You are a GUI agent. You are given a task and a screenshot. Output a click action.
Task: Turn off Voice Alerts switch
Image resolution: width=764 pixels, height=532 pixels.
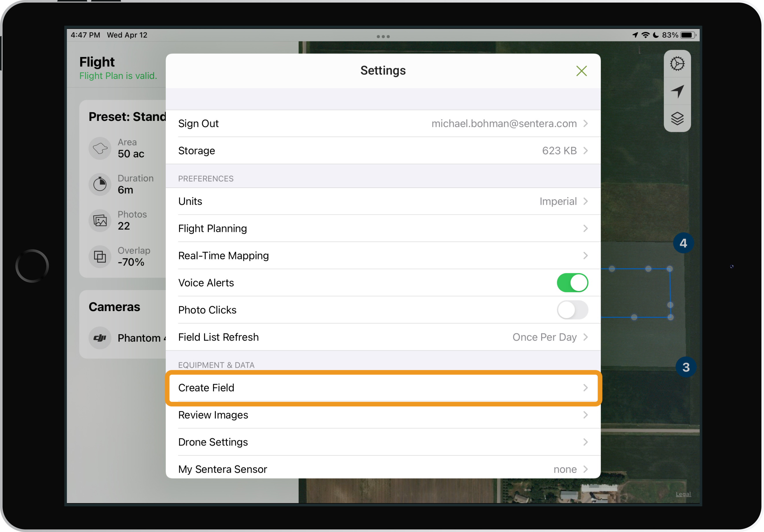coord(572,283)
